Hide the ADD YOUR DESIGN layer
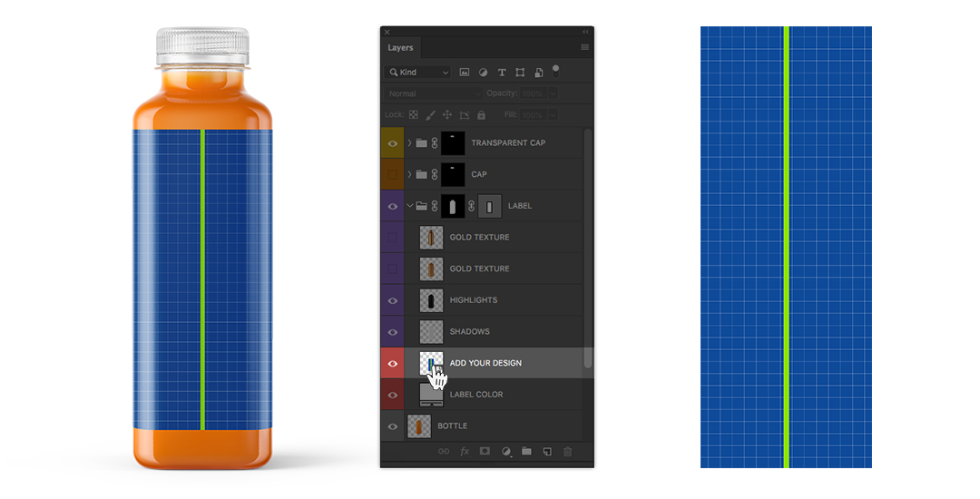This screenshot has height=499, width=980. (x=393, y=364)
